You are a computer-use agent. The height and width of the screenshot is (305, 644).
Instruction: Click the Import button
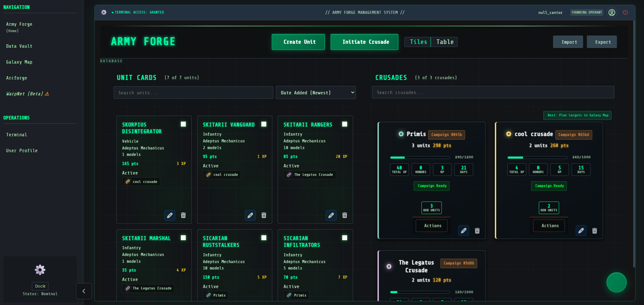(568, 42)
